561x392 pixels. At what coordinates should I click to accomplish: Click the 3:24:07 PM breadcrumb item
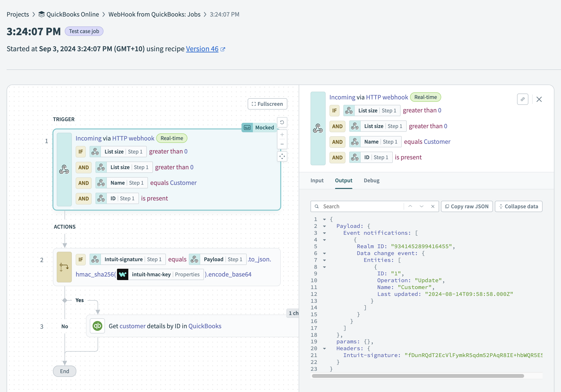tap(224, 14)
